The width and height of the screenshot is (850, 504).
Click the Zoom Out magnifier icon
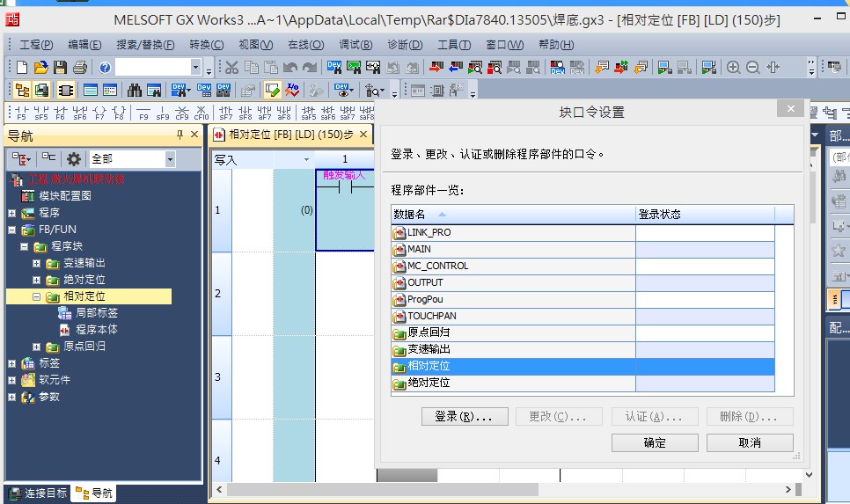753,68
